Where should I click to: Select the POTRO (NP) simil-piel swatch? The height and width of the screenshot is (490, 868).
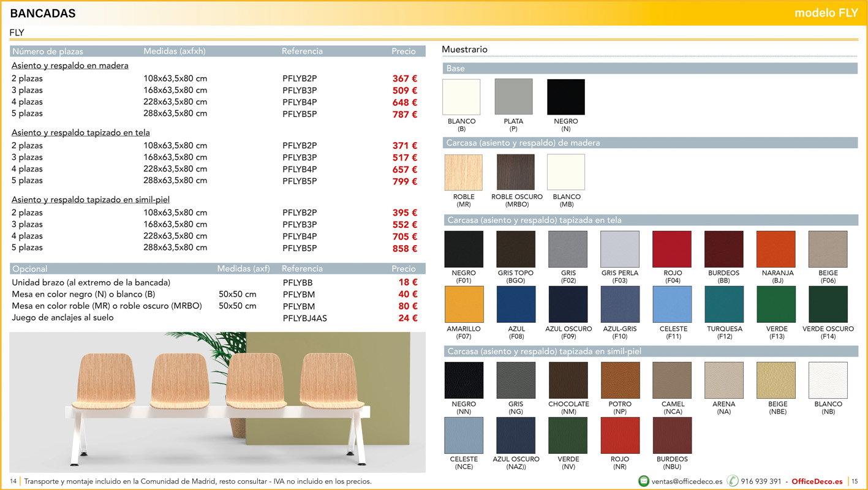point(620,380)
